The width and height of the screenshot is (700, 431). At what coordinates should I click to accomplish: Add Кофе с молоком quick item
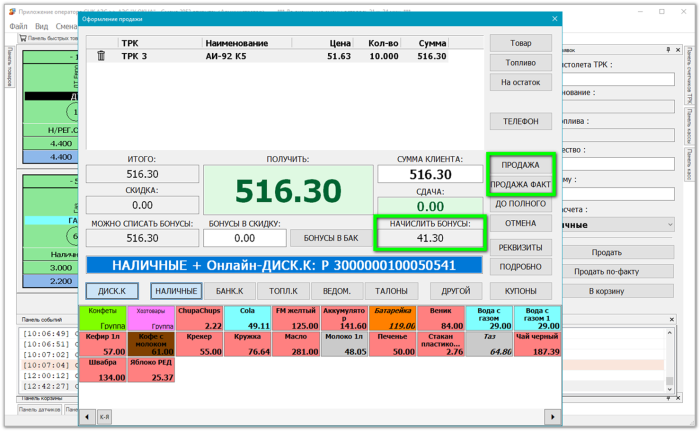click(151, 344)
